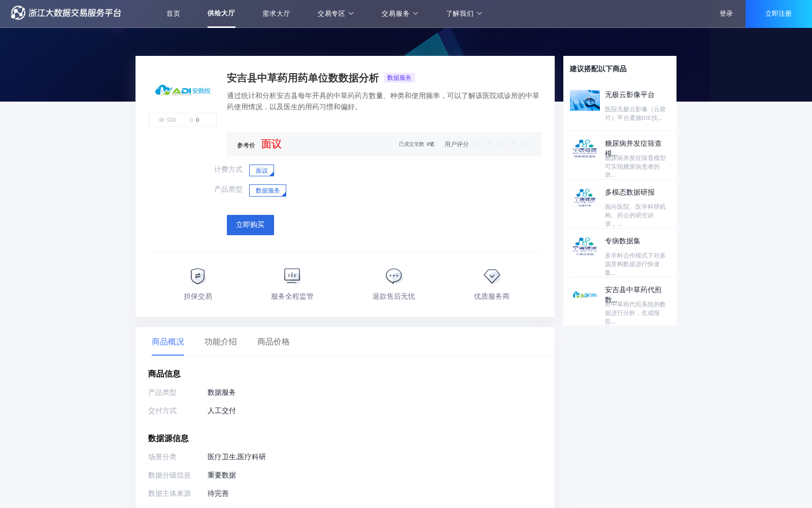This screenshot has width=812, height=508.
Task: Click 已成交笔数 0笔 text
Action: 417,144
